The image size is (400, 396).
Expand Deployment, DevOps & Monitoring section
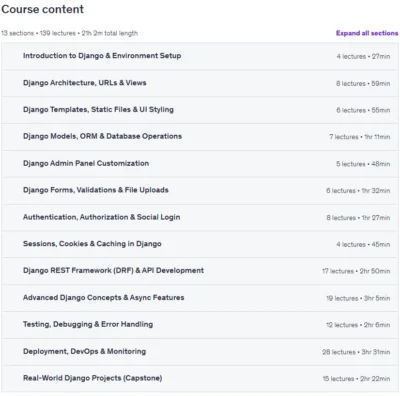click(200, 352)
